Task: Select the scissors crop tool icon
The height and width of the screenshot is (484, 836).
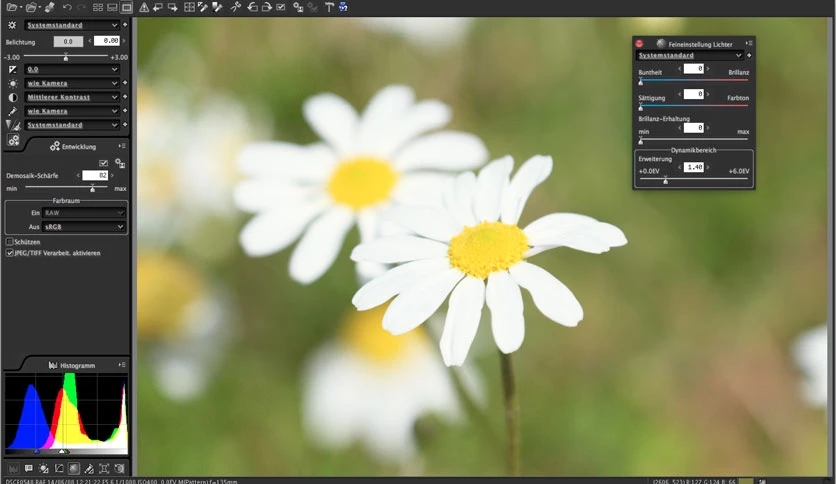Action: coord(235,7)
